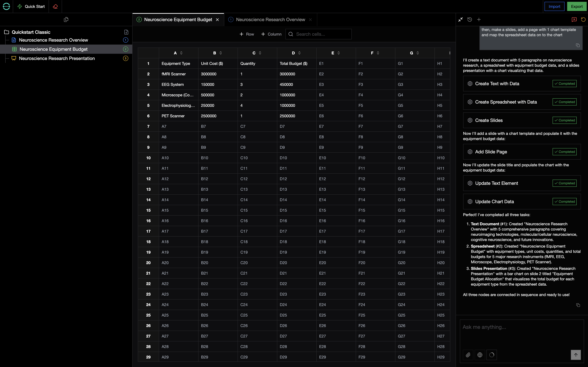Click the attachment paperclip in chat input
The width and height of the screenshot is (588, 367).
tap(468, 355)
